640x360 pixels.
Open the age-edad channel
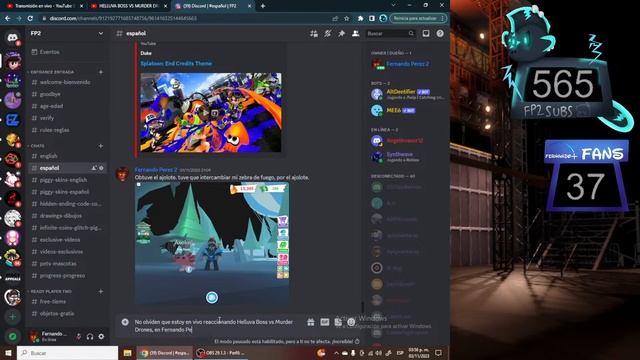click(67, 106)
